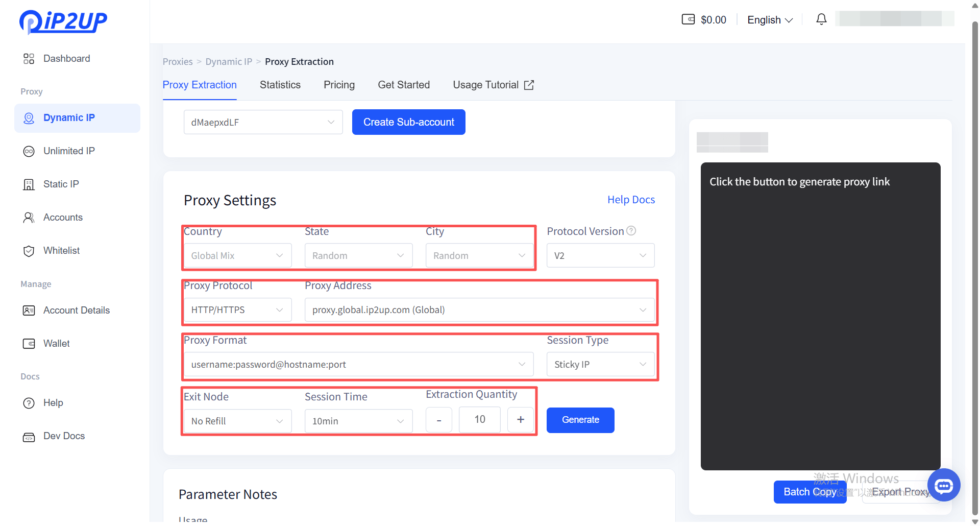Switch to the Proxy Extraction tab

[x=200, y=85]
